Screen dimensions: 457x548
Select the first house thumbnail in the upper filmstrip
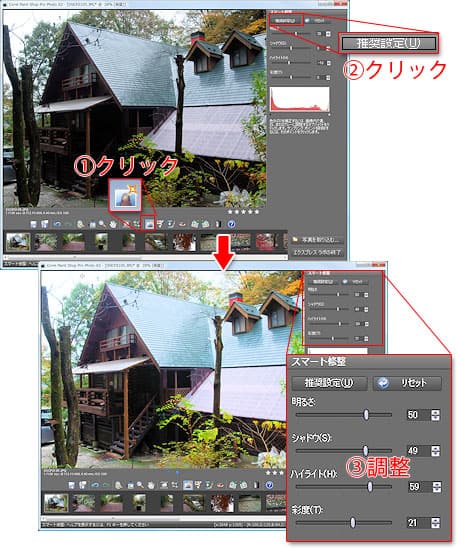click(x=18, y=242)
